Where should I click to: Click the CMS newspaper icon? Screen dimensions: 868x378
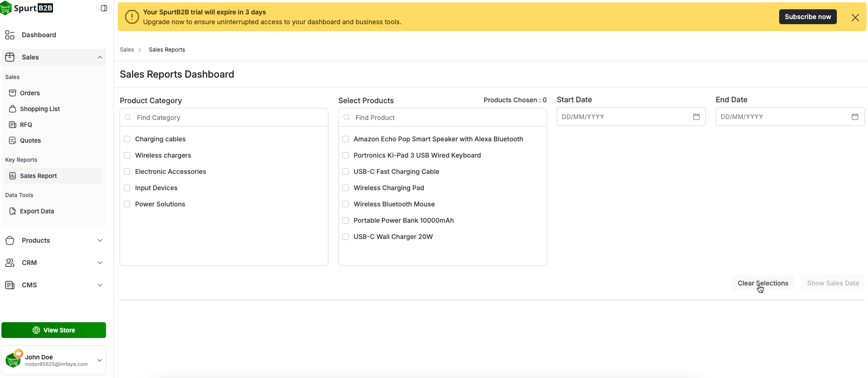[x=10, y=285]
